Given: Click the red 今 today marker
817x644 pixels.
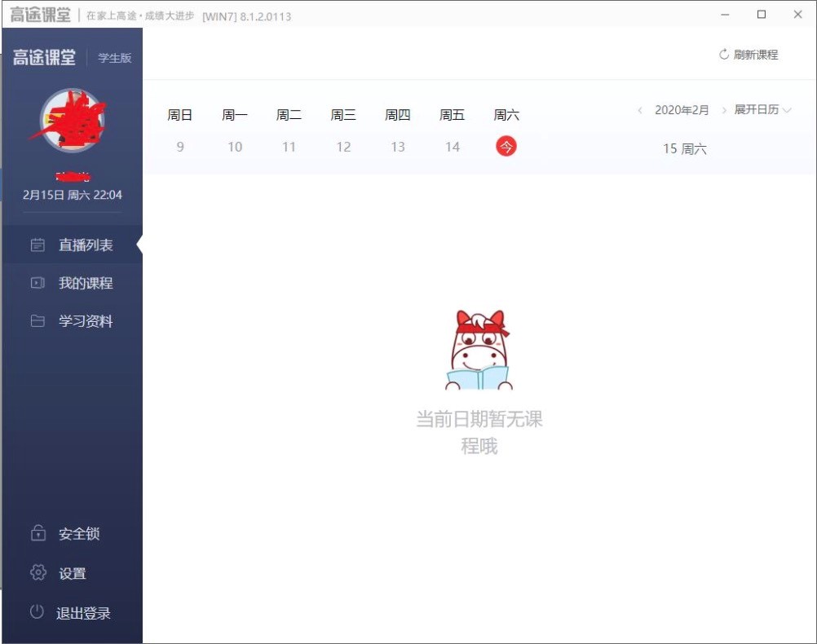Looking at the screenshot, I should coord(506,147).
